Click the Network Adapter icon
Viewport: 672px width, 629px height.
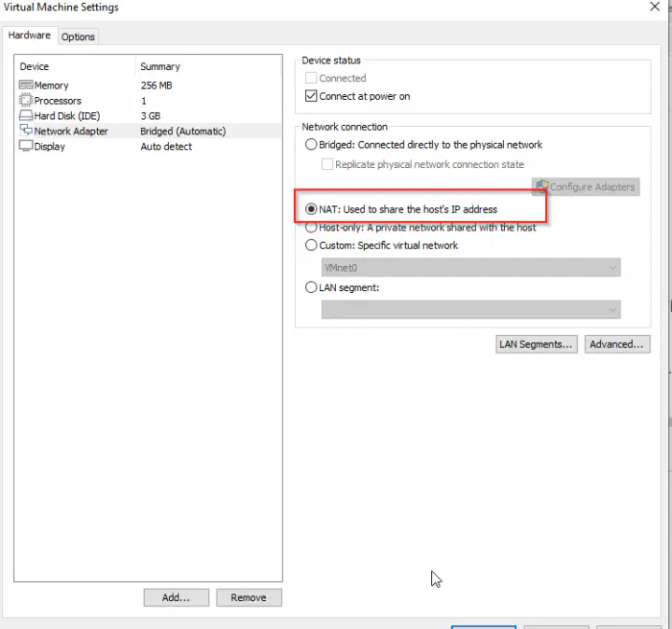(26, 132)
